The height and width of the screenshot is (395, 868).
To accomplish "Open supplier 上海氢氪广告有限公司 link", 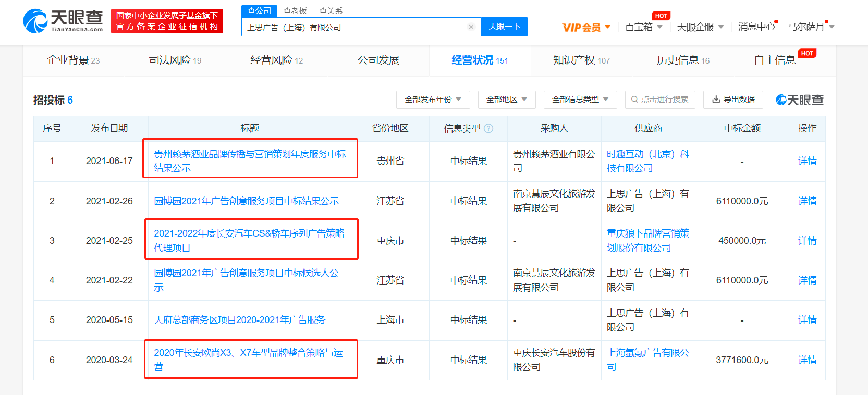I will coord(647,360).
